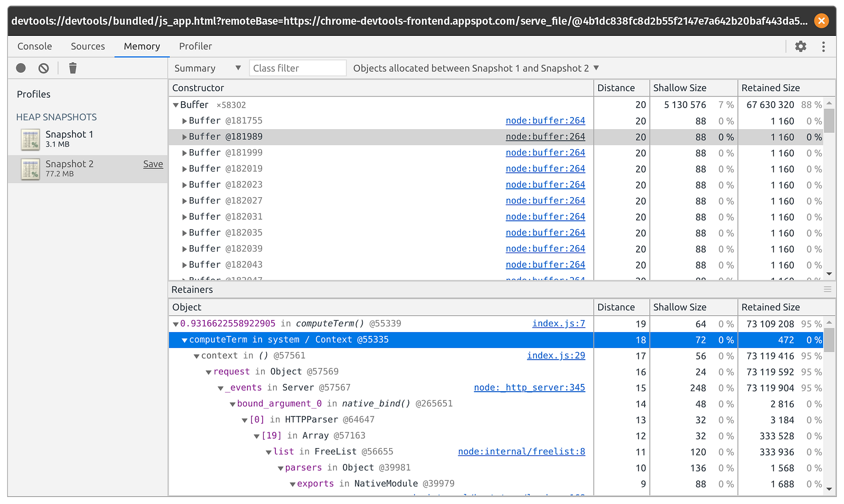844x504 pixels.
Task: Collapse the context in () @57561 row
Action: [197, 356]
